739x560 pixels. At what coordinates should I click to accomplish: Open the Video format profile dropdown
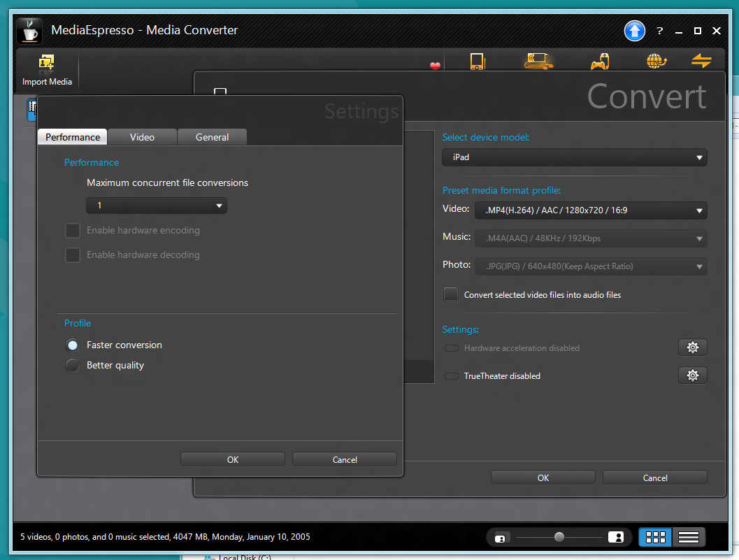click(591, 210)
